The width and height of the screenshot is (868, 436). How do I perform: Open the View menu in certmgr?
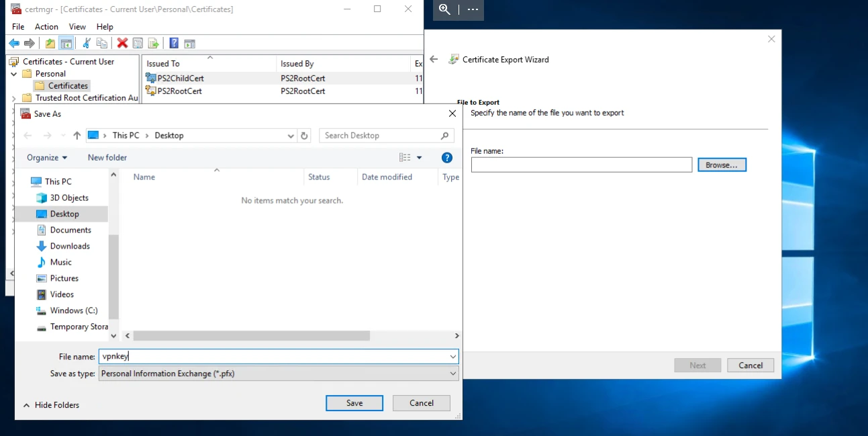pos(77,27)
